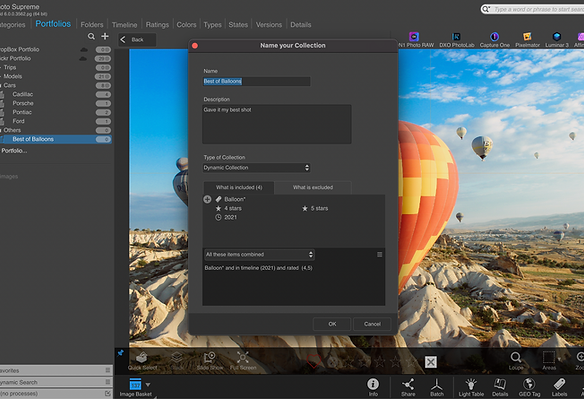584x399 pixels.
Task: Open the Portfolios tab
Action: click(x=53, y=24)
